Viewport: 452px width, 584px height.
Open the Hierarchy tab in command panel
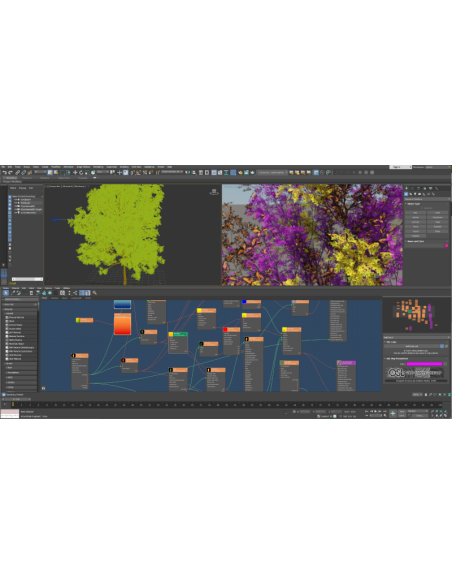(x=418, y=189)
